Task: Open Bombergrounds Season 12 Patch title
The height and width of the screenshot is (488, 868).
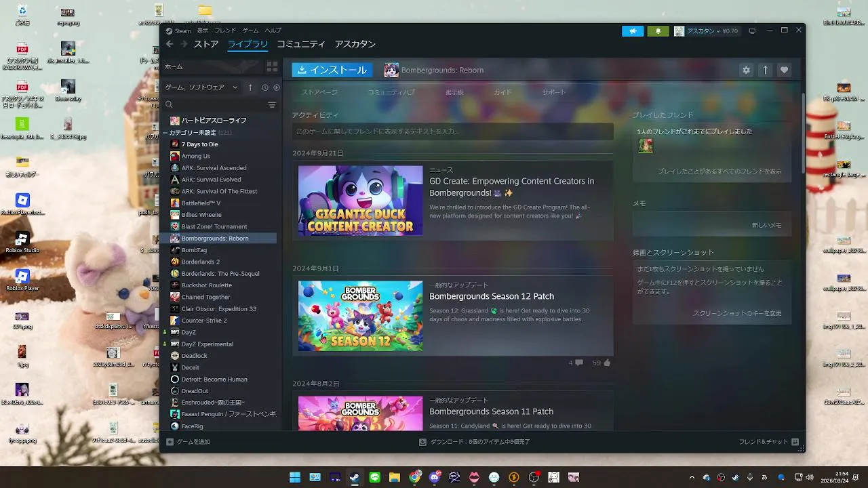Action: [492, 296]
